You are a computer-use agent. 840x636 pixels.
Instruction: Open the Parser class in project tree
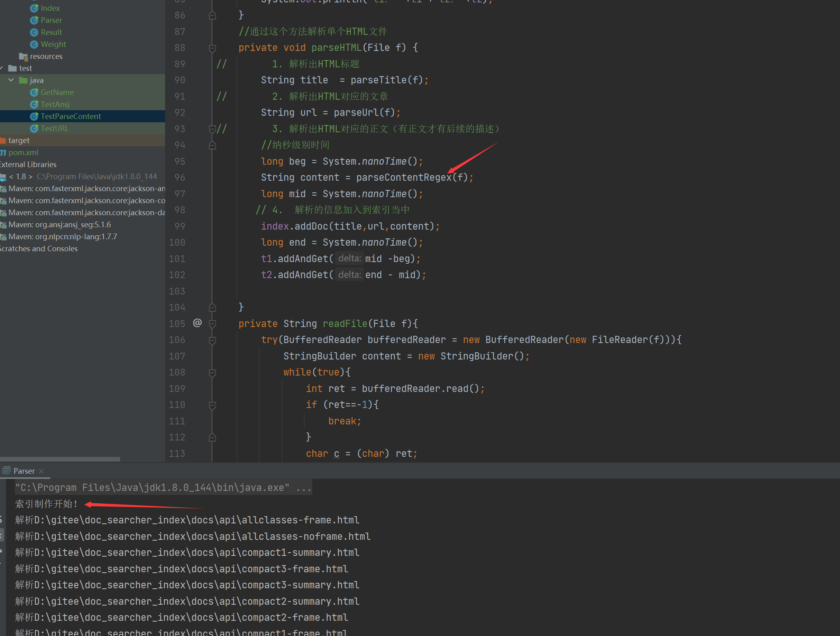tap(51, 20)
